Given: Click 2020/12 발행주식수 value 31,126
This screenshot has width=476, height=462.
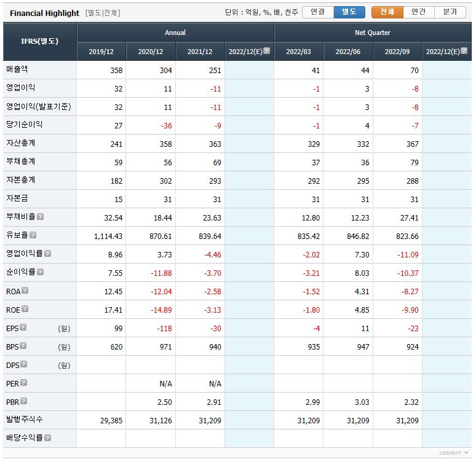Looking at the screenshot, I should 161,420.
